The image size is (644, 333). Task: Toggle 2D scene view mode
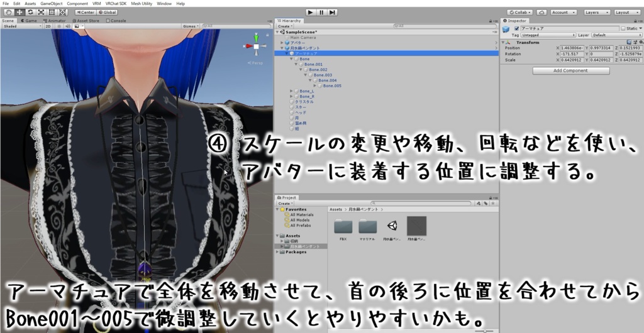point(48,26)
